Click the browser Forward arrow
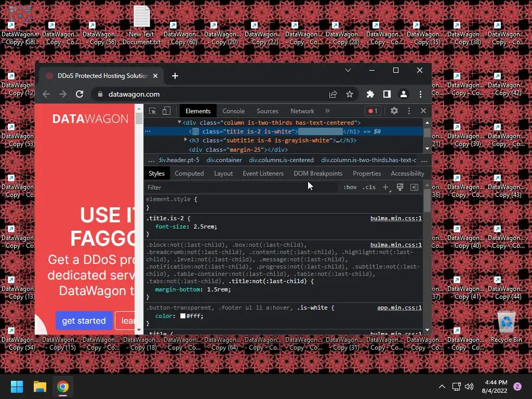The height and width of the screenshot is (399, 532). (63, 94)
